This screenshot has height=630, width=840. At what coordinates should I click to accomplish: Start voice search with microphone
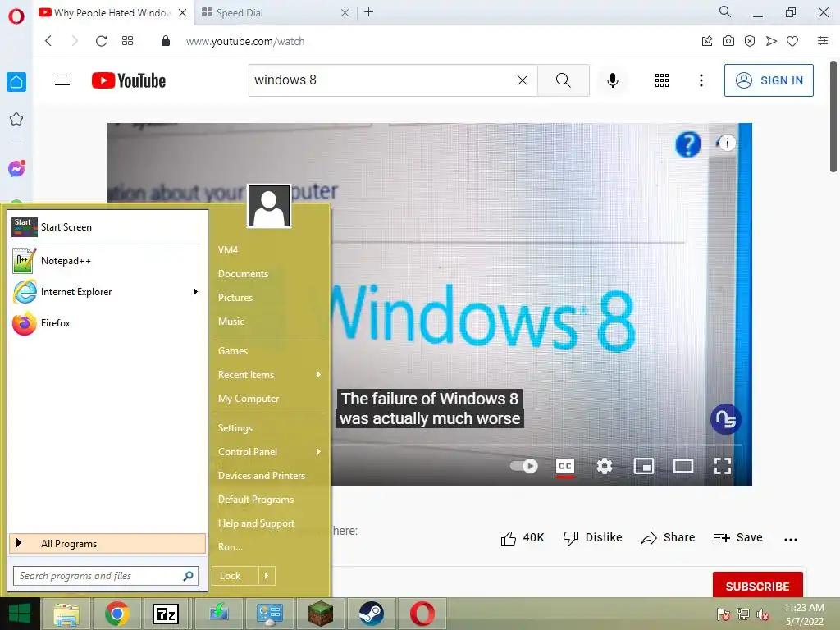pyautogui.click(x=612, y=80)
